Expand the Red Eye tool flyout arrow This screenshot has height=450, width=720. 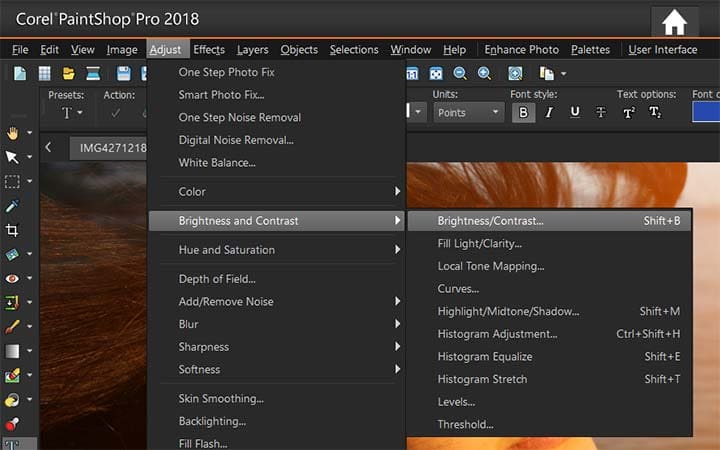[x=29, y=278]
